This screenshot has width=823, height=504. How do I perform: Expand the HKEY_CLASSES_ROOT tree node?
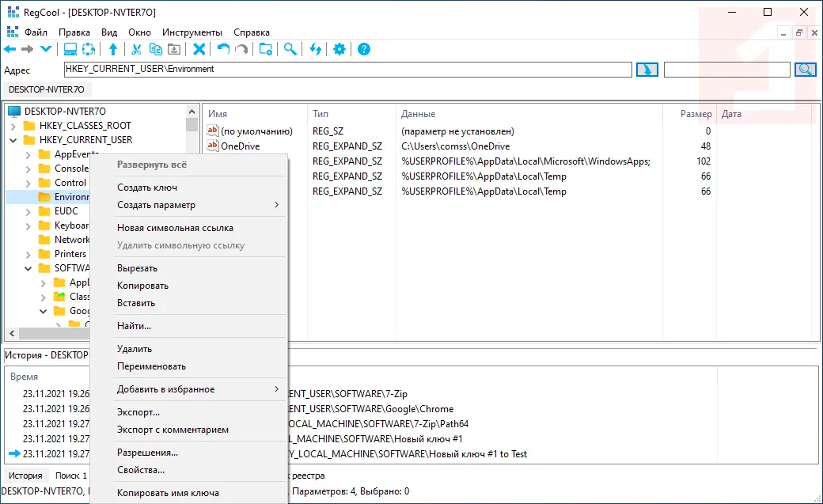tap(13, 126)
